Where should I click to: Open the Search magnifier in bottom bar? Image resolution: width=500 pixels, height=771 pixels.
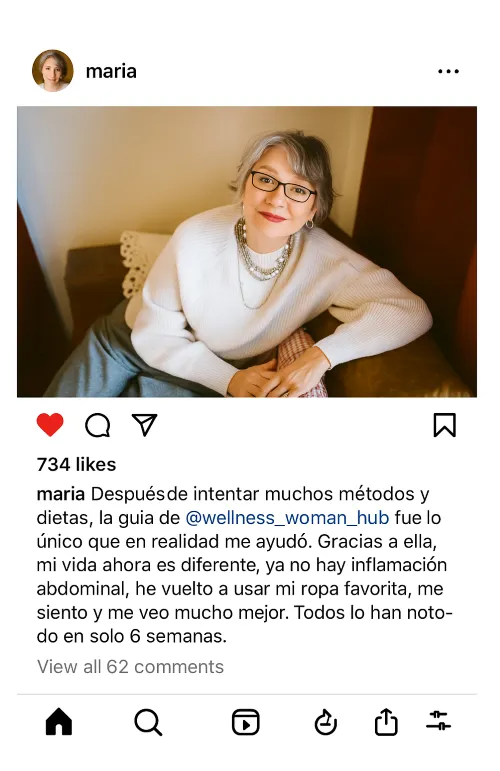(148, 722)
